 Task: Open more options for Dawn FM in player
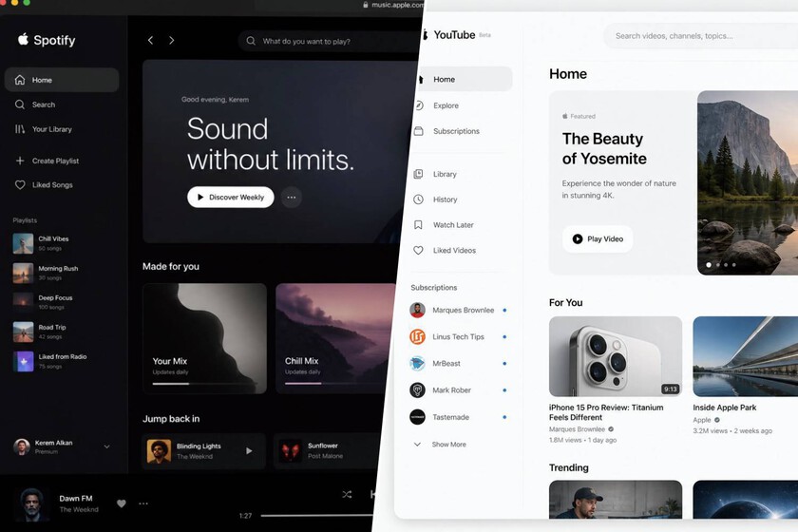pos(143,503)
